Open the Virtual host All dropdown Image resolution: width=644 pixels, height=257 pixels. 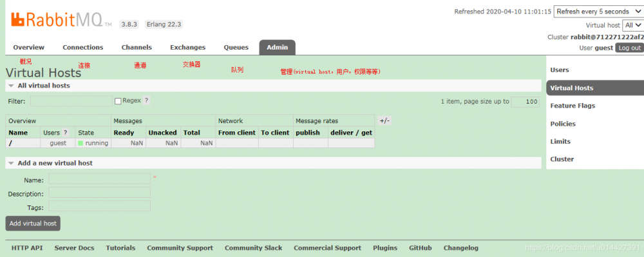(633, 25)
